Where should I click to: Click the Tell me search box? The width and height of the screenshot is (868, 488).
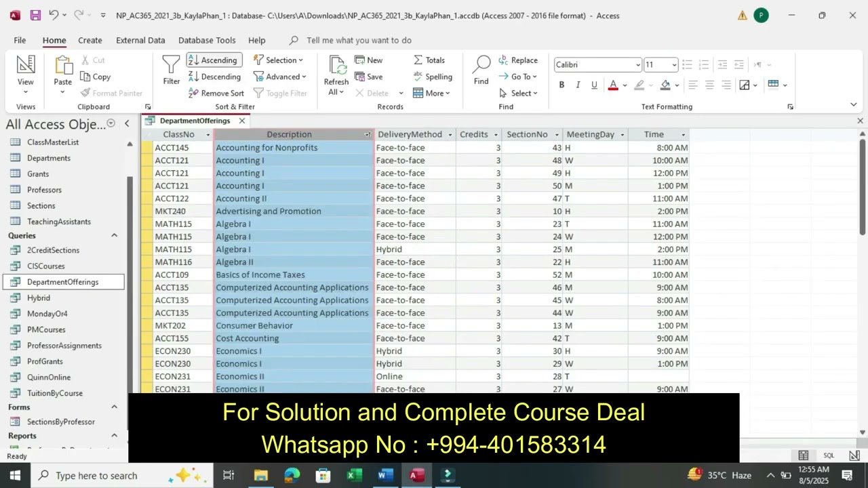click(x=359, y=41)
